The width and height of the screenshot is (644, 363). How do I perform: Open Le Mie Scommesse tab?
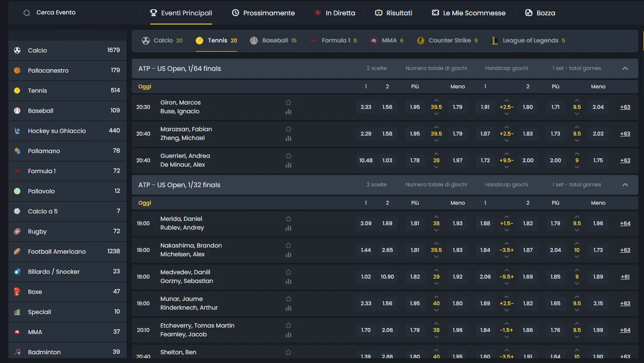468,13
